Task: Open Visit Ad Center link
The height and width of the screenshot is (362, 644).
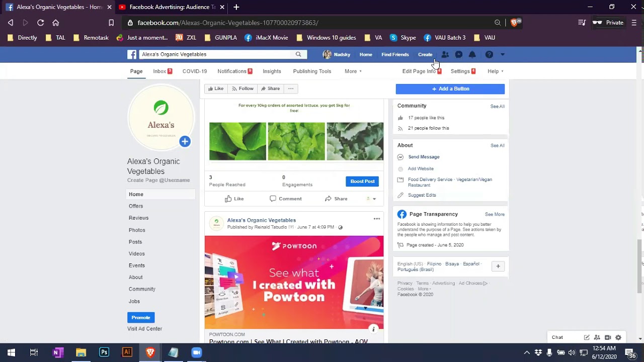Action: point(144,329)
